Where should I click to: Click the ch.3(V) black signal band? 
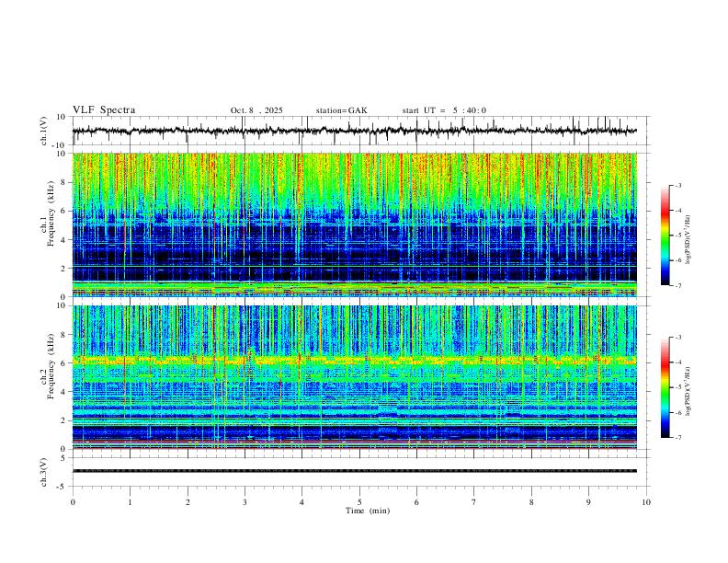(x=355, y=471)
